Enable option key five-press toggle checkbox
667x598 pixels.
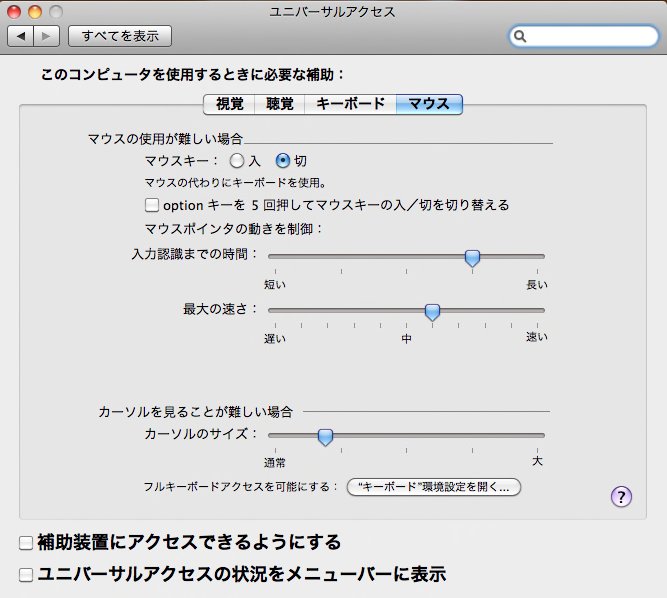(152, 205)
